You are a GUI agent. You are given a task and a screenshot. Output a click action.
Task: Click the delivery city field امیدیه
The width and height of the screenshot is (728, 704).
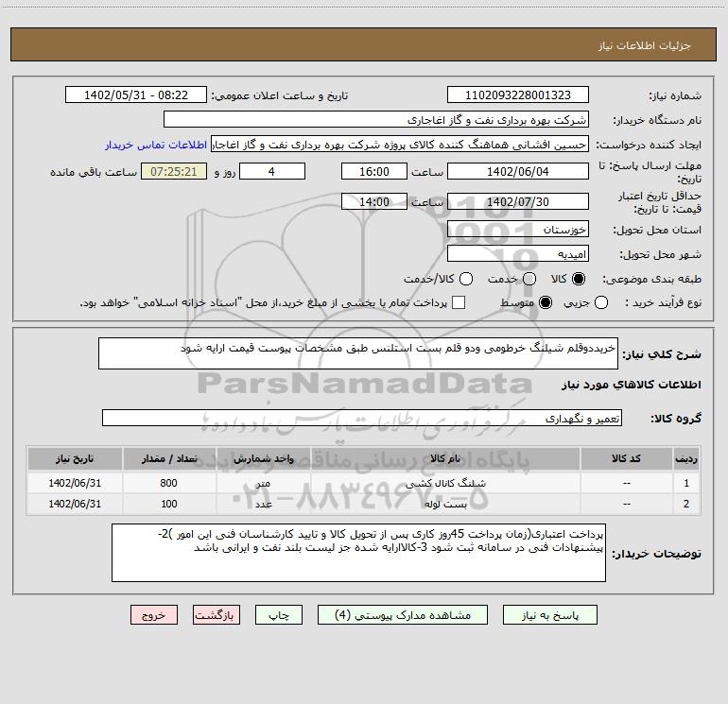point(518,254)
